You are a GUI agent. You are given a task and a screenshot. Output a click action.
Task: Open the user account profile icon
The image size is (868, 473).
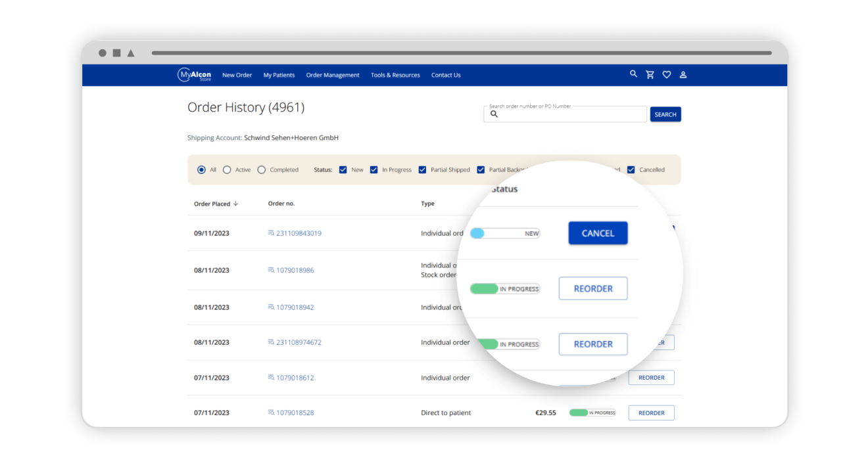click(x=683, y=75)
